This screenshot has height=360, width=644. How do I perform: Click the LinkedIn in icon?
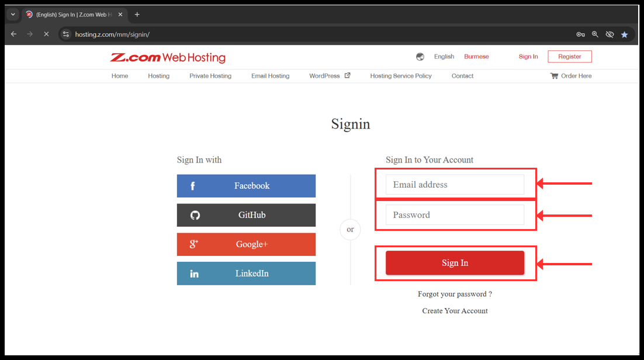point(194,274)
